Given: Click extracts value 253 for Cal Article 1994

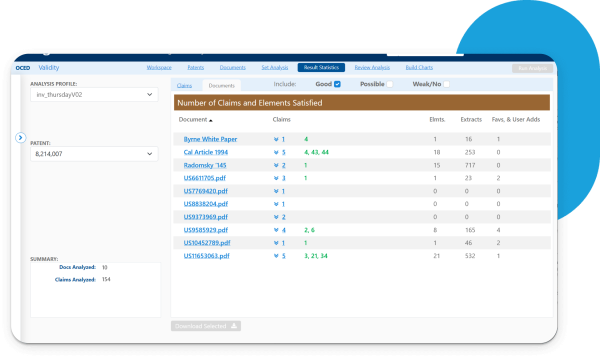Looking at the screenshot, I should (470, 152).
